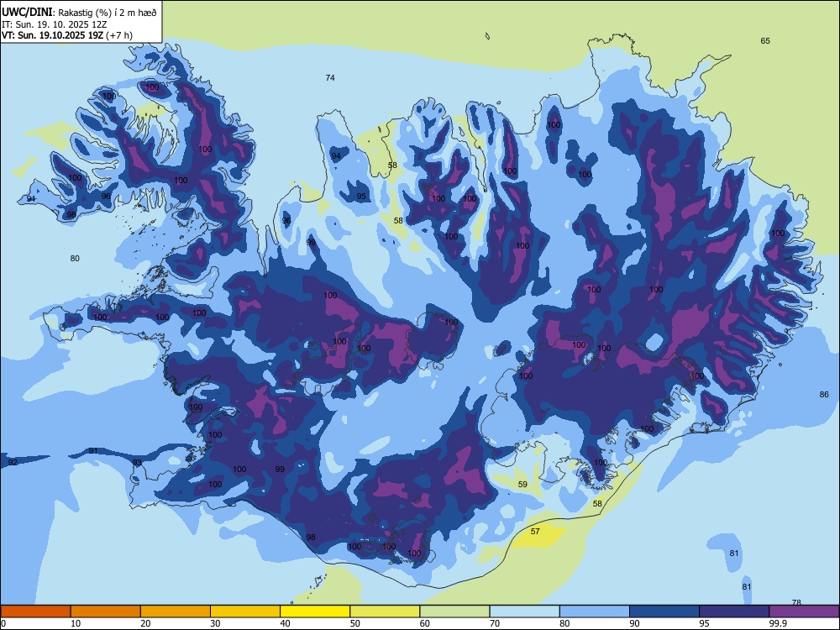Click the '57' value on the yellow patch
Screen dimensions: 840x630
click(535, 532)
